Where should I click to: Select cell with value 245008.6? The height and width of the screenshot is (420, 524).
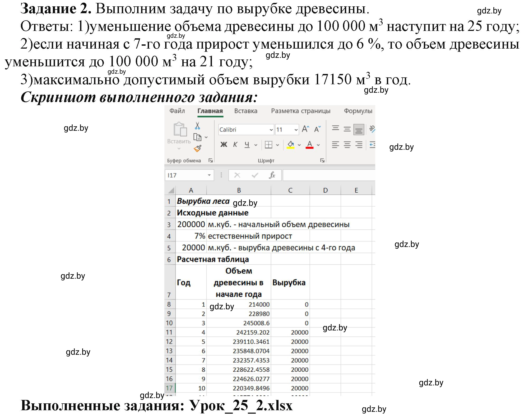pos(239,323)
